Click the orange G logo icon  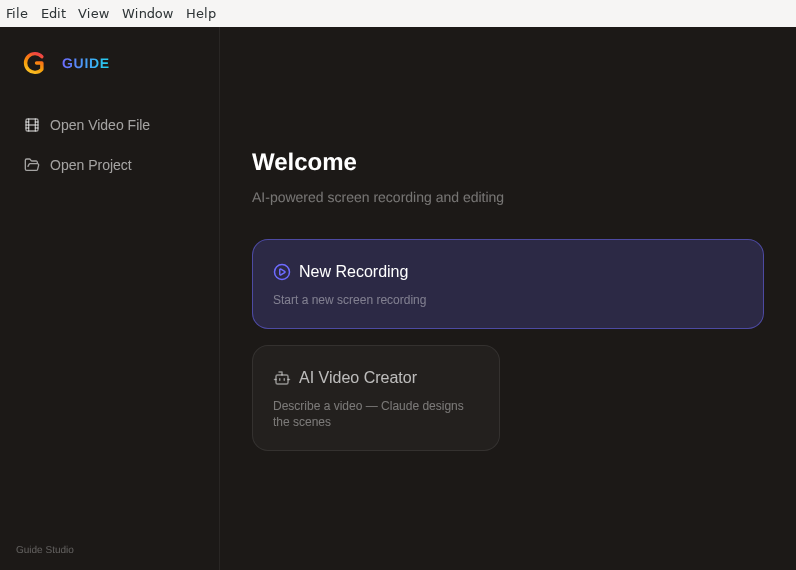point(34,63)
